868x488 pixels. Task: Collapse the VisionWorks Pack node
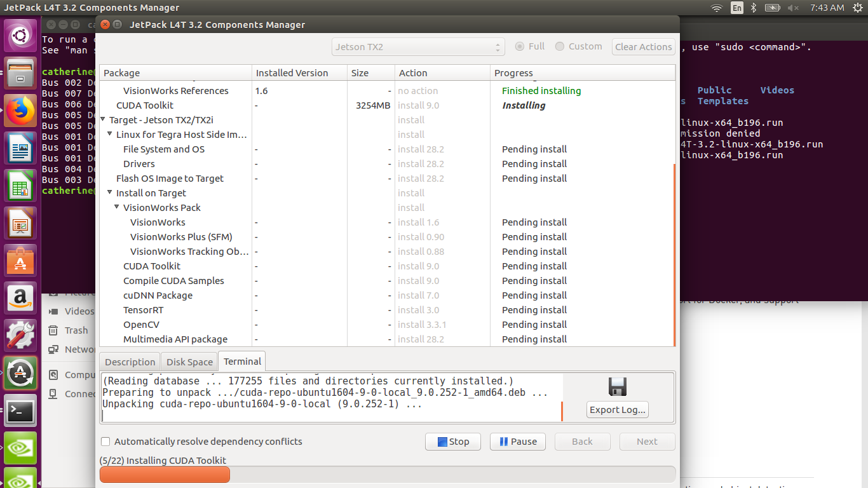click(118, 207)
